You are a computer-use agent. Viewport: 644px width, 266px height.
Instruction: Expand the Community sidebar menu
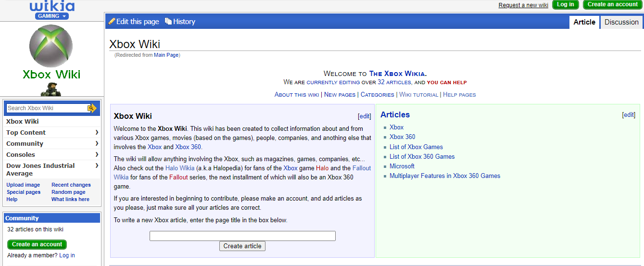(x=97, y=143)
